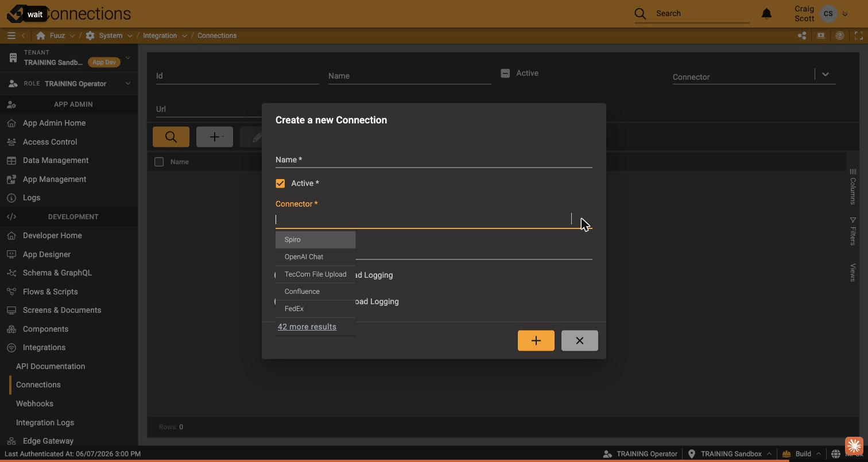Screen dimensions: 868x462
Task: Click the Name filter field
Action: (x=409, y=76)
